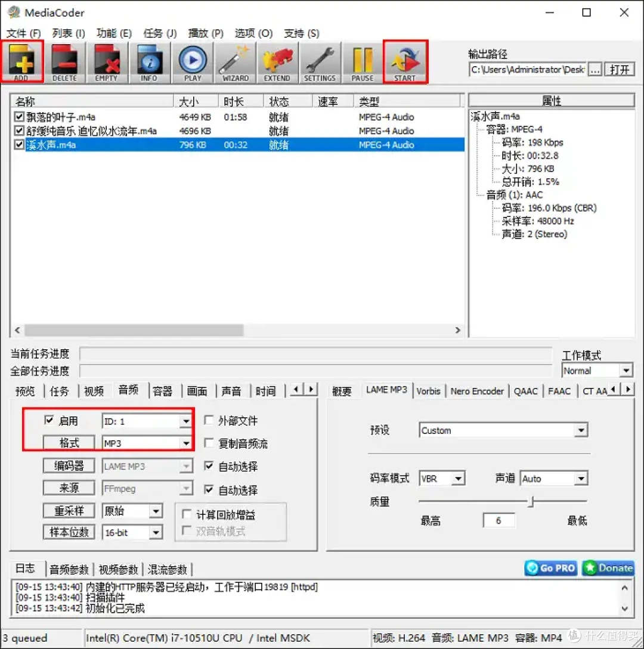644x649 pixels.
Task: Toggle the 启用 audio checkbox
Action: 49,420
